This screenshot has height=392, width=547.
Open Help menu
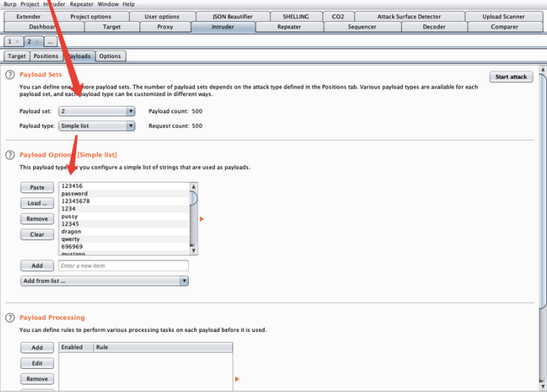tap(129, 4)
